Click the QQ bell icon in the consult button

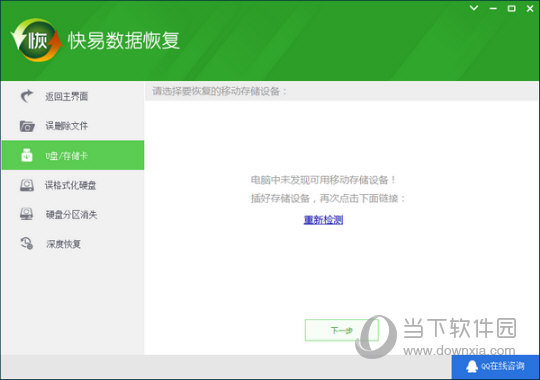pyautogui.click(x=472, y=367)
